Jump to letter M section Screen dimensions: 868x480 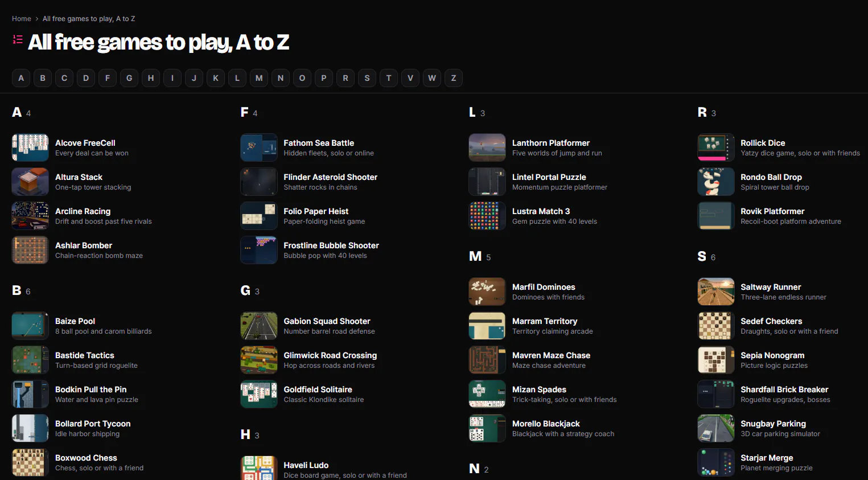(259, 78)
